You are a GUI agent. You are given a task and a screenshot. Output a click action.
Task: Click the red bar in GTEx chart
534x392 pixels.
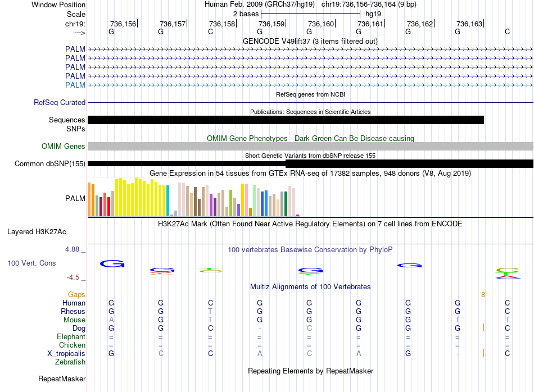[108, 207]
